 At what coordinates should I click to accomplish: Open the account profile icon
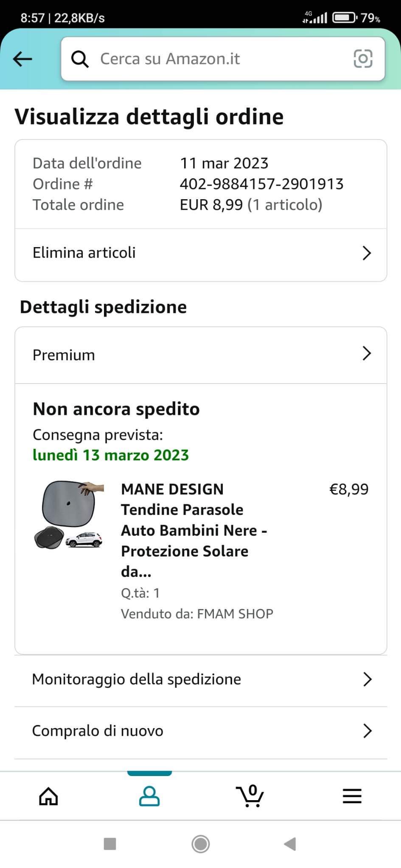149,796
